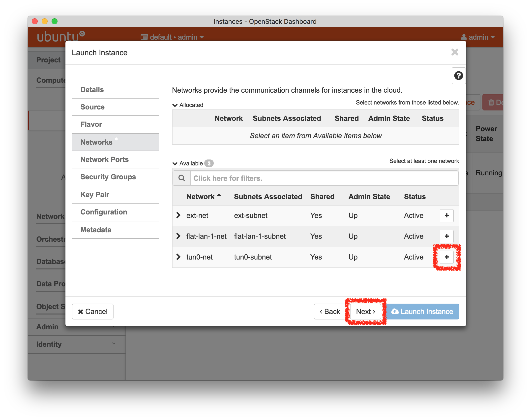
Task: Click the Launch Instance button
Action: 422,312
